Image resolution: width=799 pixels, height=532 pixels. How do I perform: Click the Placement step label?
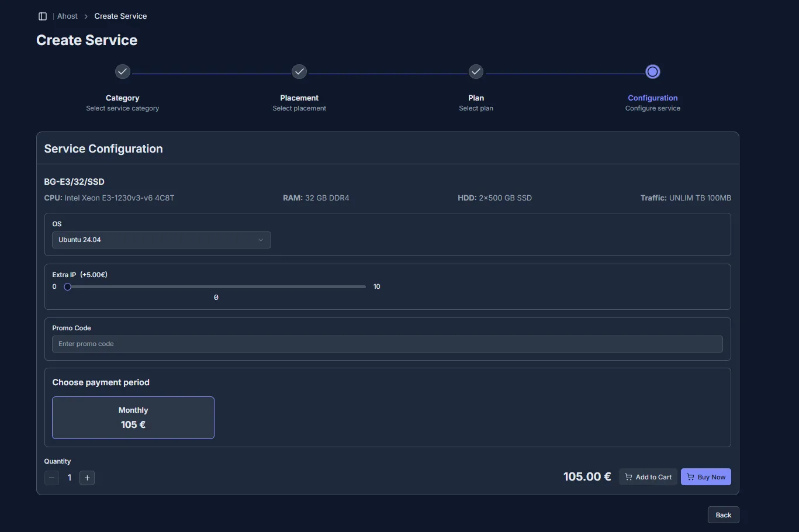299,98
